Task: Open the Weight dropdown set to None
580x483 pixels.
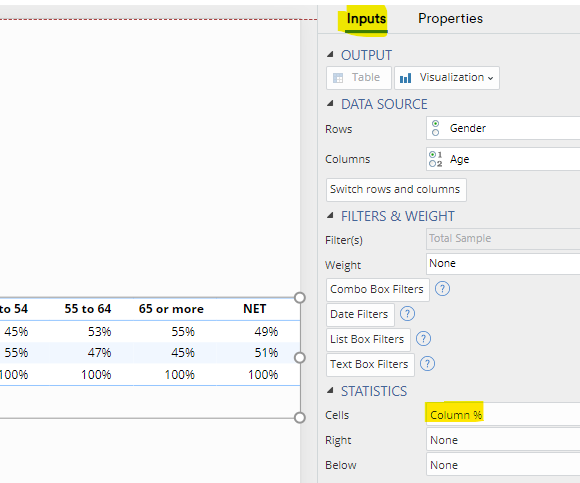Action: point(503,264)
